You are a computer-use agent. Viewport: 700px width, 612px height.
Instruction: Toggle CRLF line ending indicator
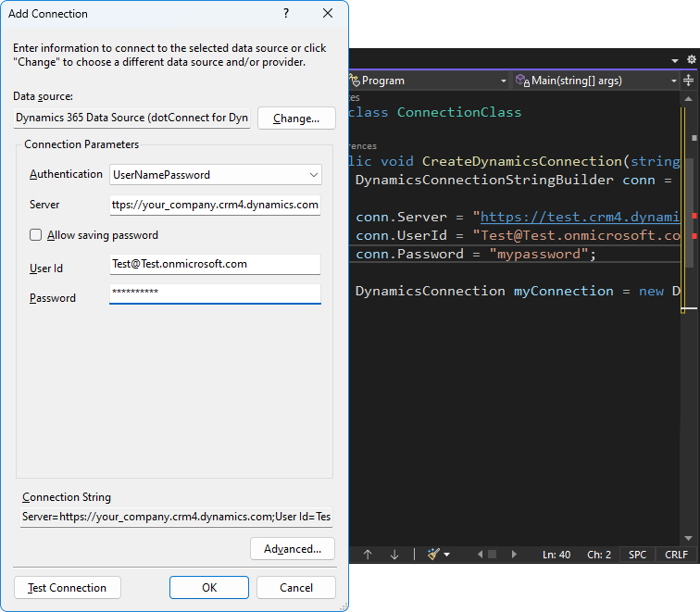[x=677, y=555]
